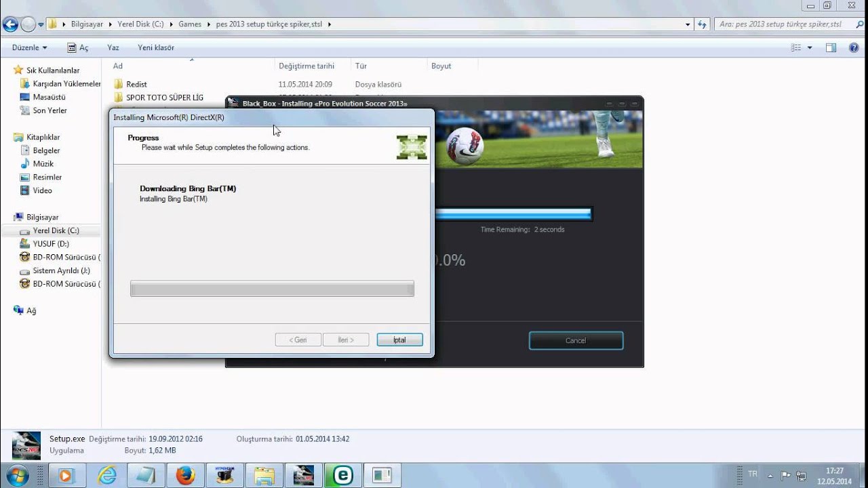The width and height of the screenshot is (868, 488).
Task: Click Cancel in the Black_Box installer
Action: [x=576, y=340]
